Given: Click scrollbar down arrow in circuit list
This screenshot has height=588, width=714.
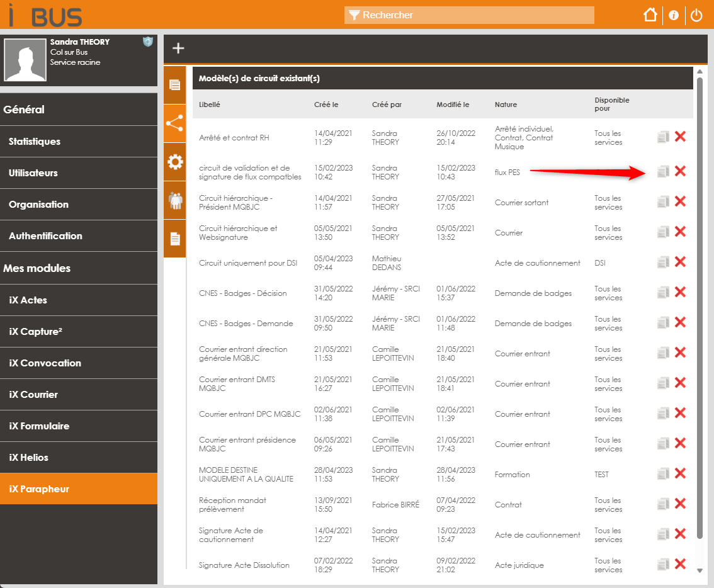Looking at the screenshot, I should (x=699, y=570).
